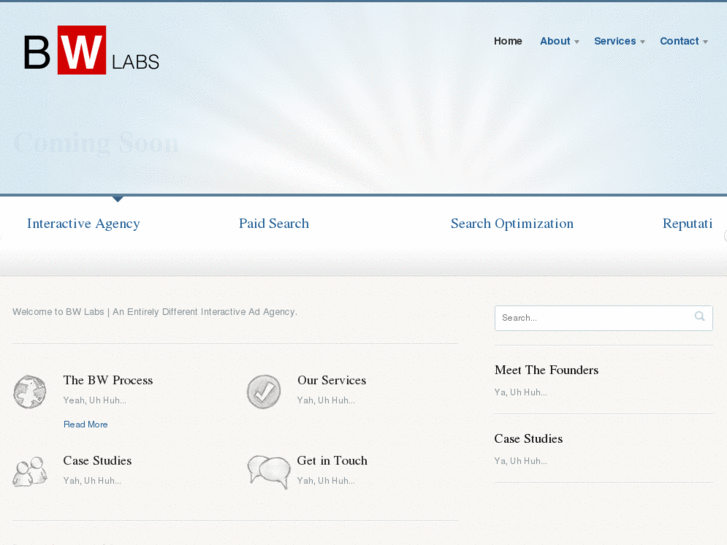The image size is (727, 545).
Task: Click the faded Coming Soon slide heading
Action: click(x=96, y=143)
